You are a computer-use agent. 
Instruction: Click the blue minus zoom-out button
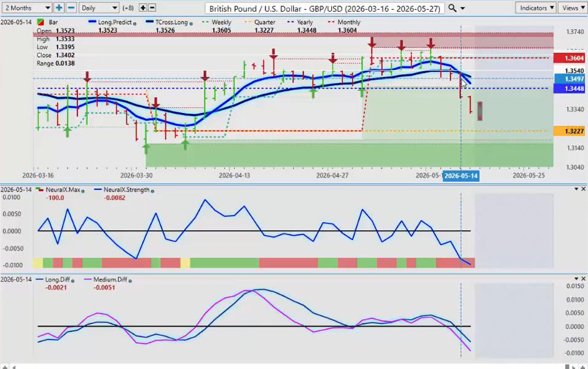tap(71, 8)
